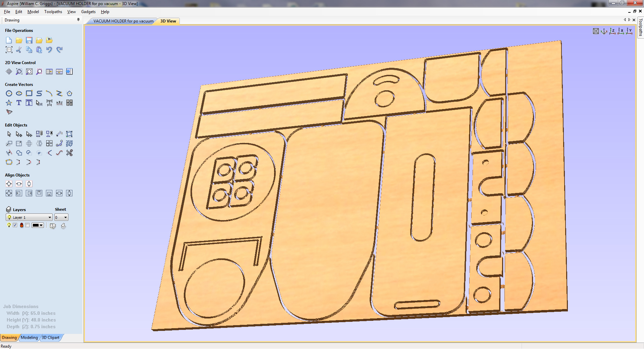Click the Zoom to Fit icon in 3D view
This screenshot has width=644, height=349.
pos(596,31)
